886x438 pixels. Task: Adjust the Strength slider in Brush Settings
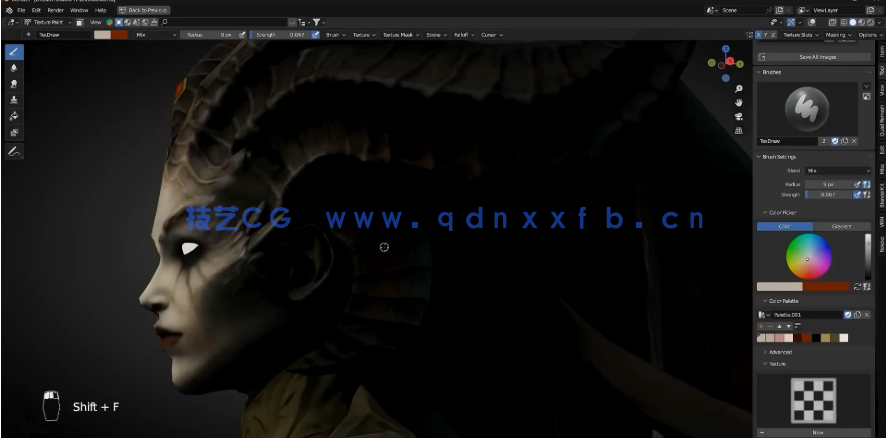(828, 194)
